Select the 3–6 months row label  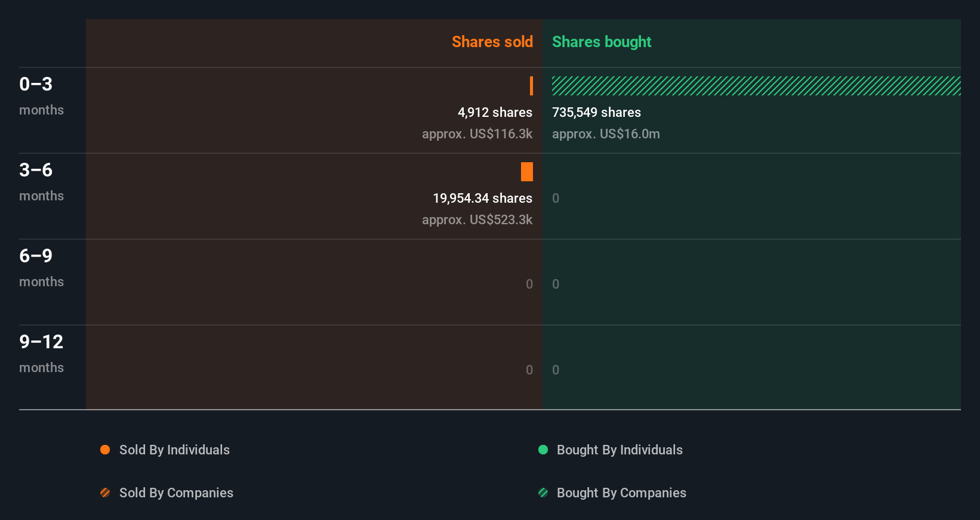pos(41,181)
